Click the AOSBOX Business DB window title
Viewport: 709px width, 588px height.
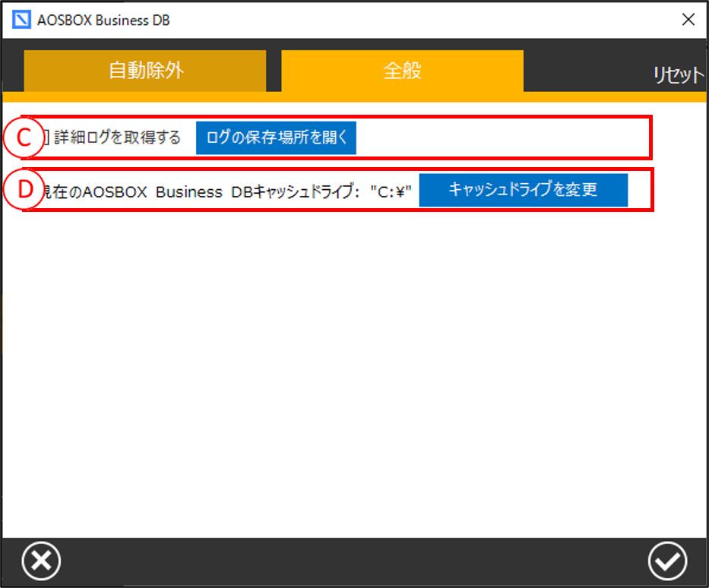point(103,21)
